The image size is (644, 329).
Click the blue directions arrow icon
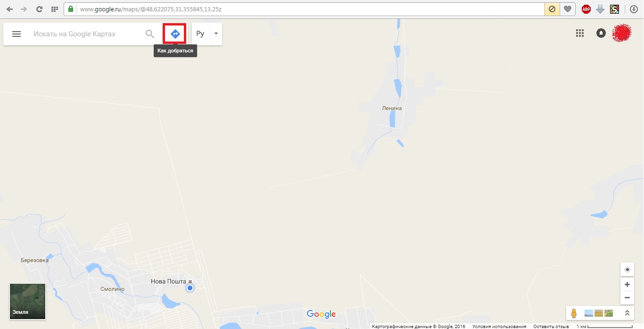pyautogui.click(x=175, y=34)
